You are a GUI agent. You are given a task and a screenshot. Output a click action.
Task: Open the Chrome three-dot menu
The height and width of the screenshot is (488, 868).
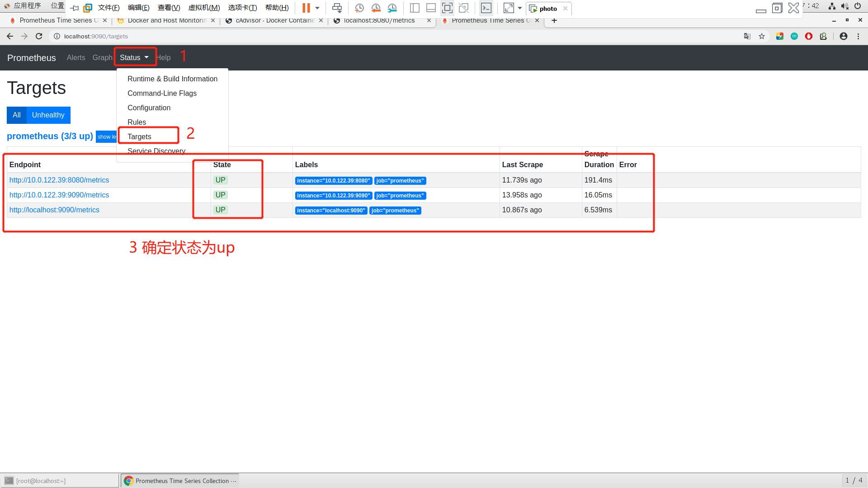point(858,36)
